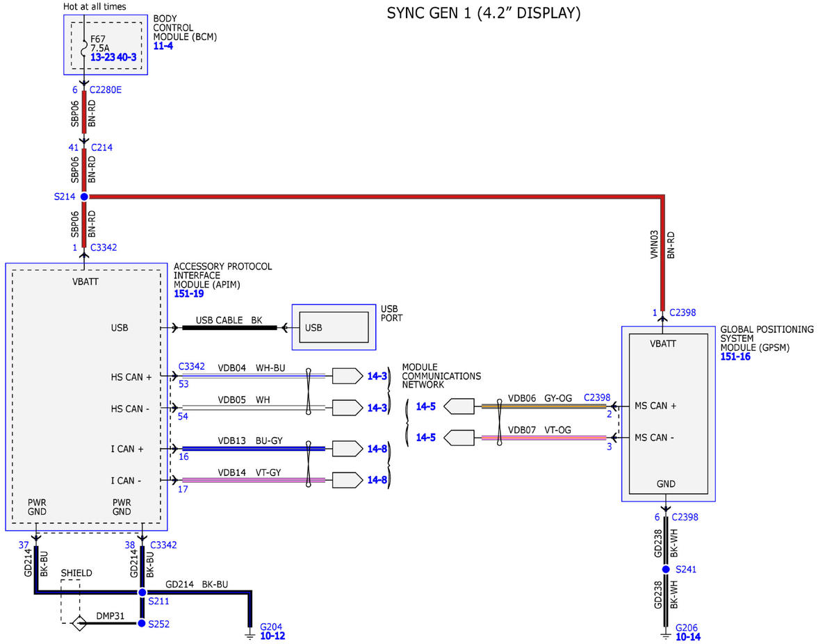This screenshot has width=834, height=644.
Task: Follow the 14-3 link on the VDB05 line
Action: (377, 407)
